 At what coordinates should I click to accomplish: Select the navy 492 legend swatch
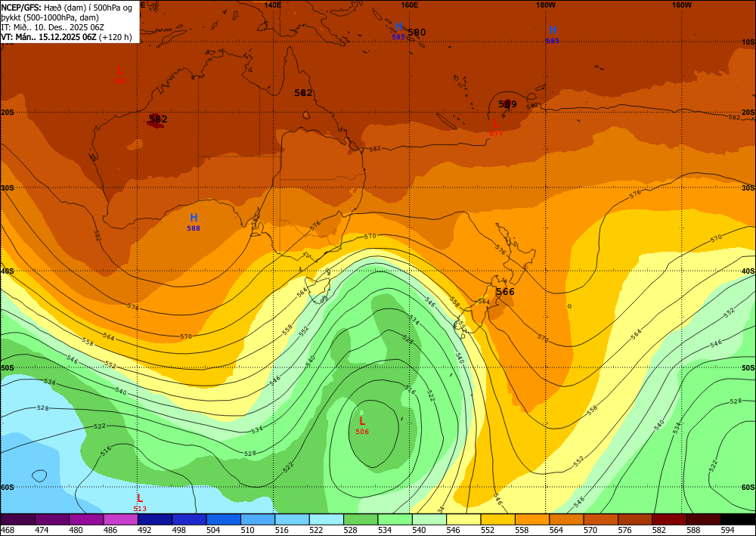155,519
